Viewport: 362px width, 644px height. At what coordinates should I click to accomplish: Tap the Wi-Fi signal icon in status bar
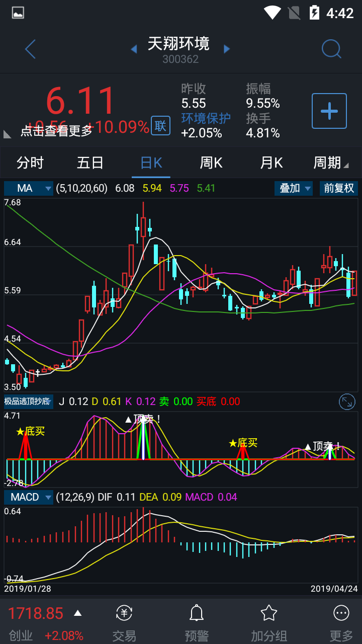pyautogui.click(x=272, y=12)
